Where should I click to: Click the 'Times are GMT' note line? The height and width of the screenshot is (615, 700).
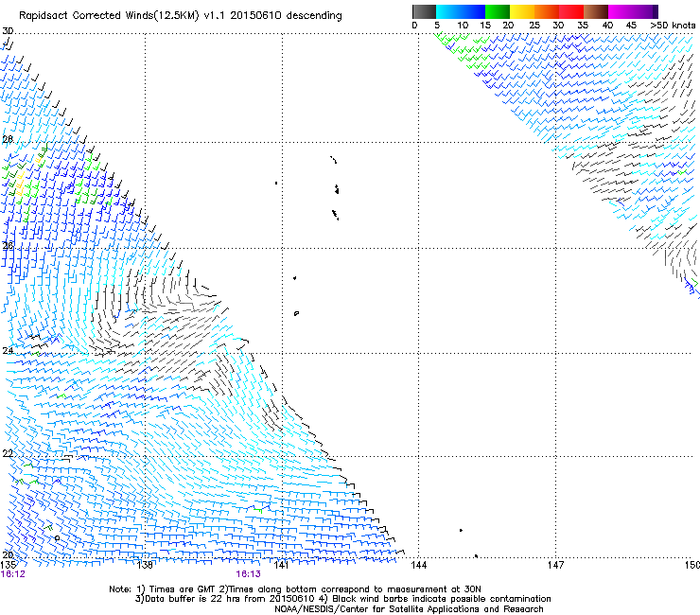click(x=294, y=589)
